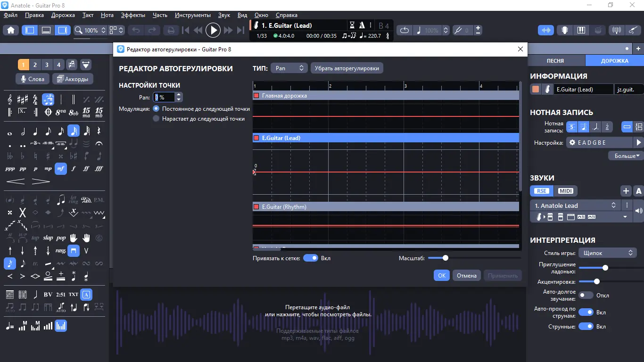Click the metronome icon in the transport display
Image resolution: width=644 pixels, height=362 pixels.
[x=362, y=25]
